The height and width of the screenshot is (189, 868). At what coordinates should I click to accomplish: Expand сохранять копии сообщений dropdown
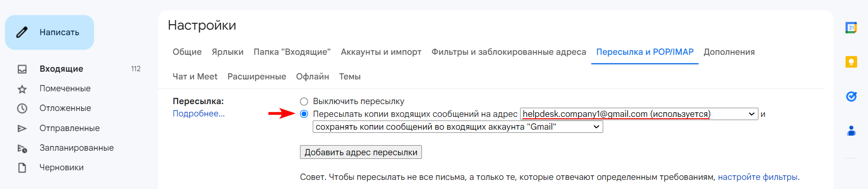(x=458, y=127)
